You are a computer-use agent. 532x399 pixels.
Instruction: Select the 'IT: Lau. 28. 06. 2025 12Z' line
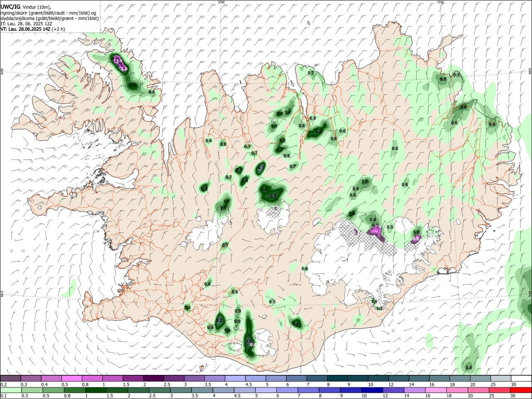click(26, 24)
